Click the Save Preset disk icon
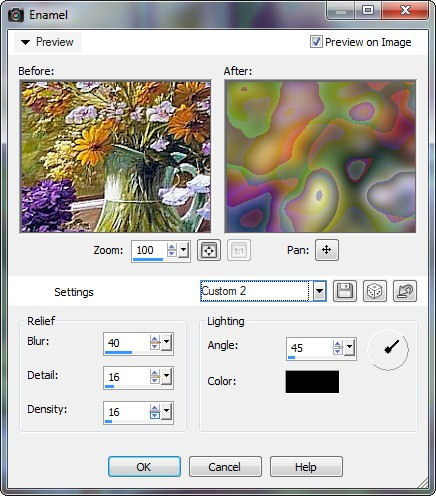This screenshot has height=496, width=436. click(x=345, y=291)
